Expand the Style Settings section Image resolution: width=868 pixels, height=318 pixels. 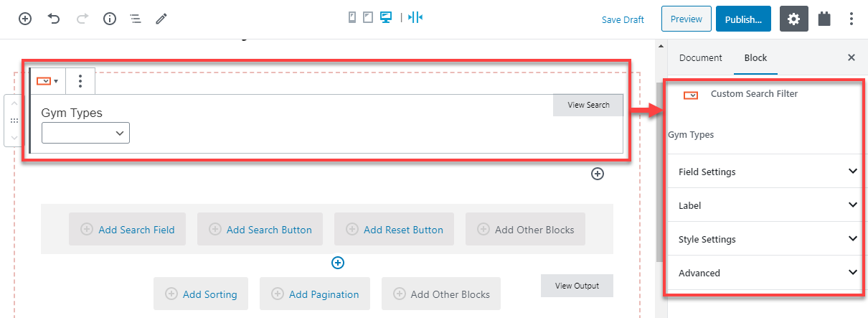[765, 239]
